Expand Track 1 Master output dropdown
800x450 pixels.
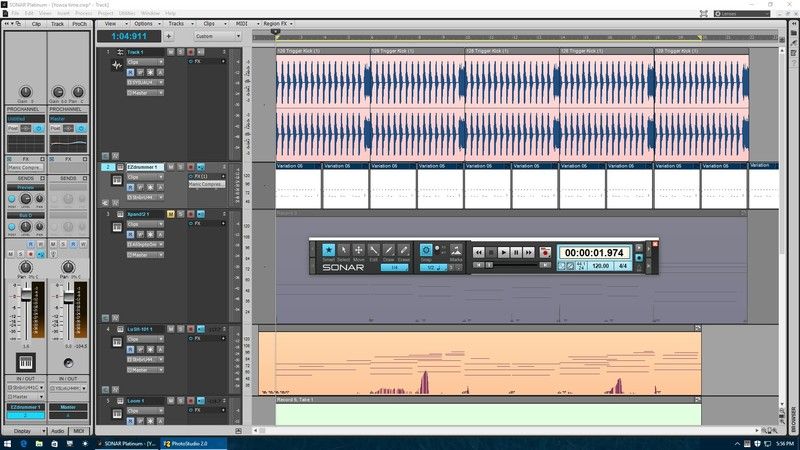(145, 92)
